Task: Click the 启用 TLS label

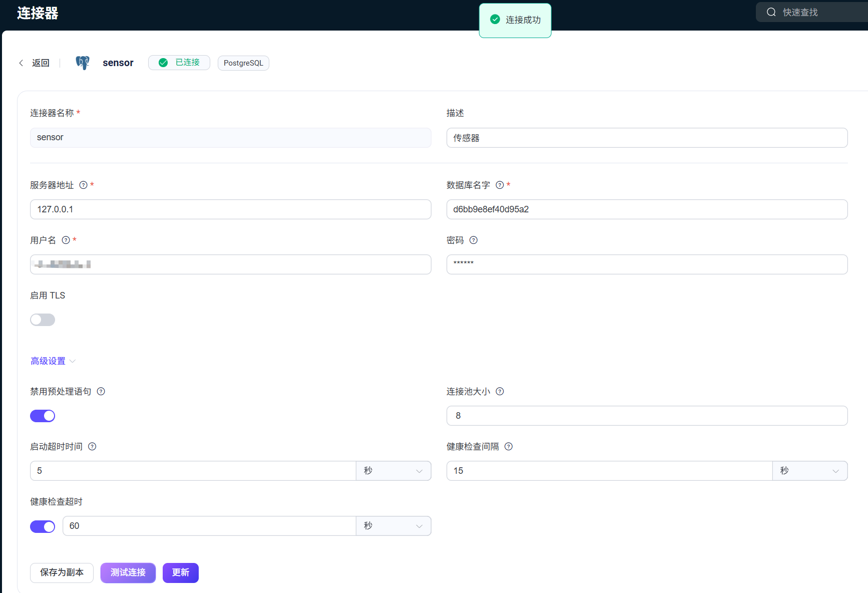Action: [x=48, y=295]
